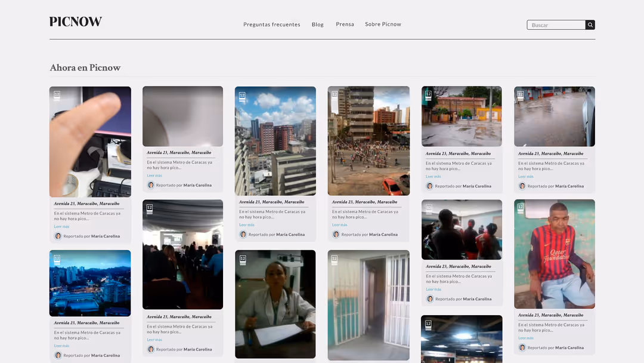The height and width of the screenshot is (363, 644).
Task: Click the badge icon on the blue dusk city photo
Action: 57,260
